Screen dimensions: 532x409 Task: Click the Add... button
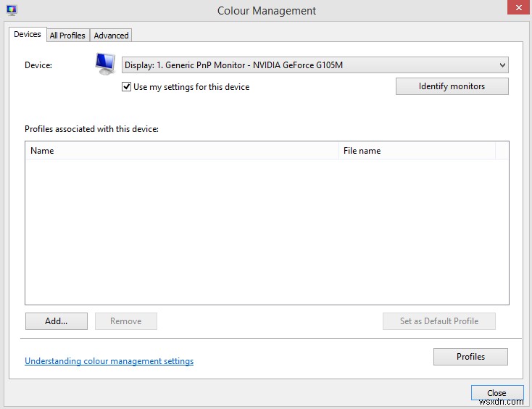tap(56, 321)
